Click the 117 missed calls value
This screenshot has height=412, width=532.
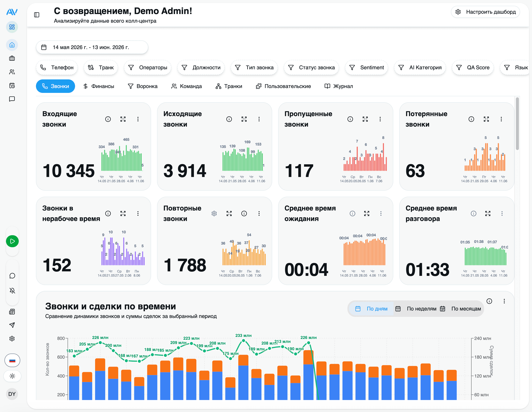(x=299, y=171)
